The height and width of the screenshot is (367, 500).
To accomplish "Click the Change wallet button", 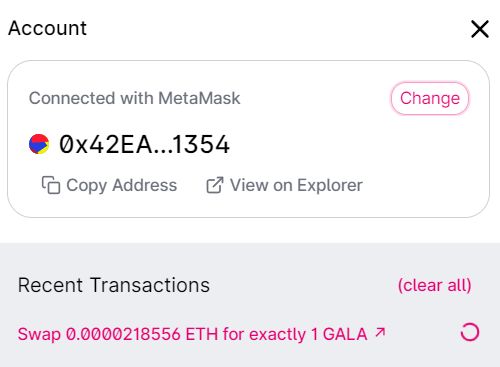I will pos(430,98).
